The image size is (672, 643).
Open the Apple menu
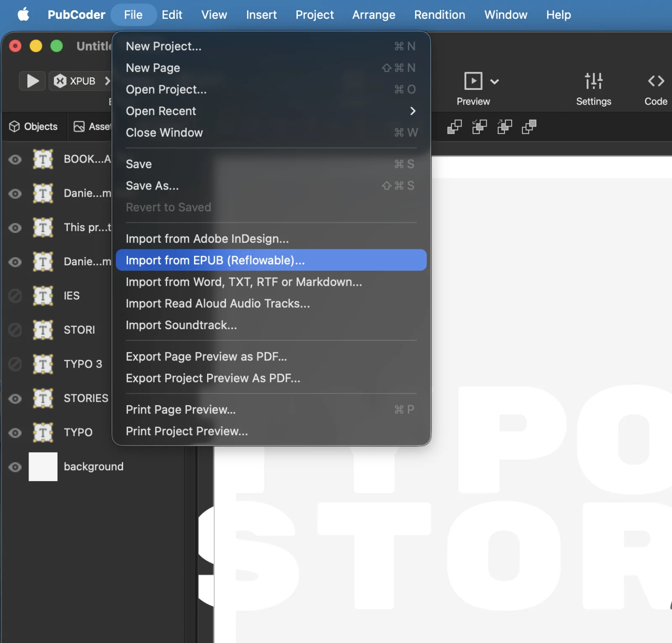(24, 15)
